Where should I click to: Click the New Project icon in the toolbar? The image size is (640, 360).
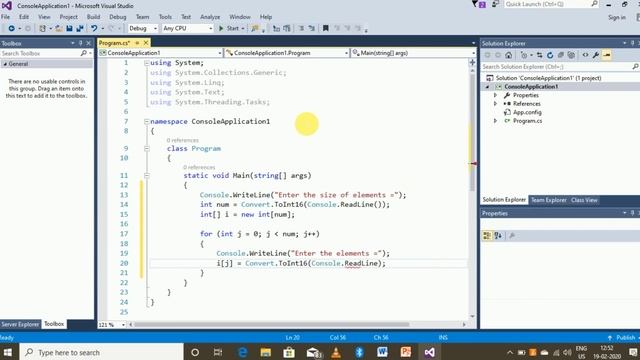[x=42, y=28]
